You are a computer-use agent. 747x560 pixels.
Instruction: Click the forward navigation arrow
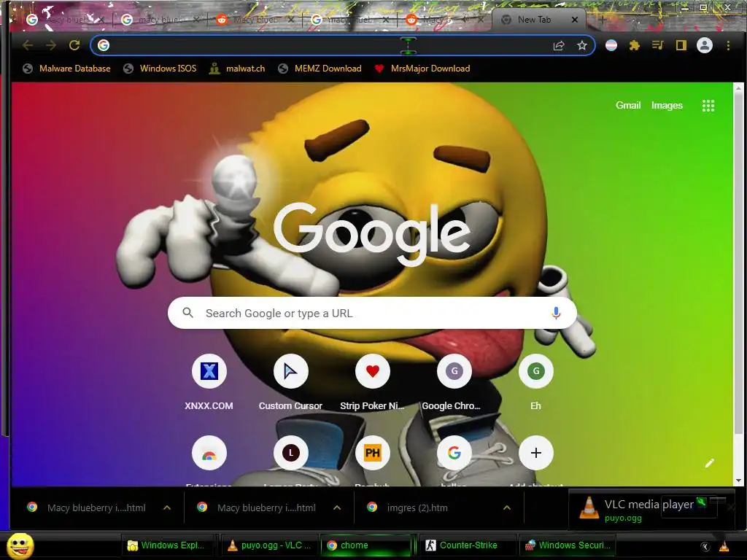(51, 45)
